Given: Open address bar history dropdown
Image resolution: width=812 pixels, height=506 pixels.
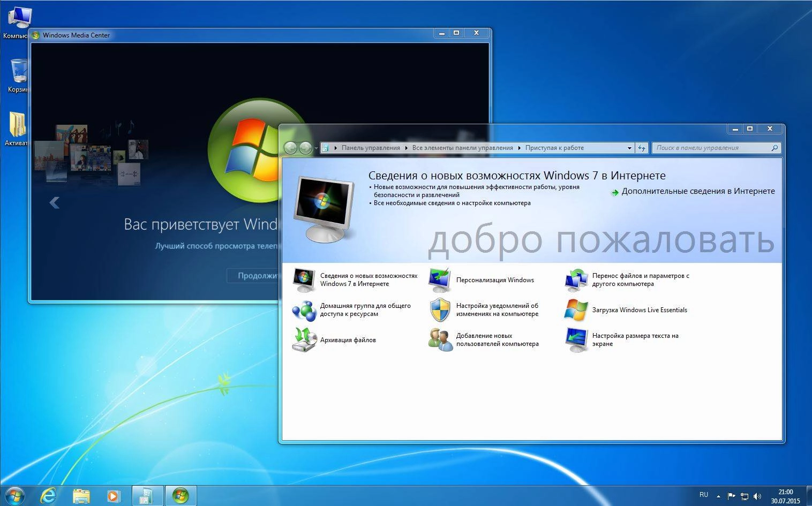Looking at the screenshot, I should pyautogui.click(x=629, y=148).
